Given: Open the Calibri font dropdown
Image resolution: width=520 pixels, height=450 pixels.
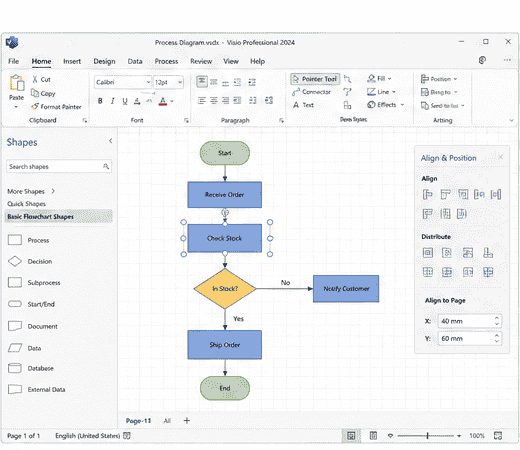Looking at the screenshot, I should [x=148, y=82].
